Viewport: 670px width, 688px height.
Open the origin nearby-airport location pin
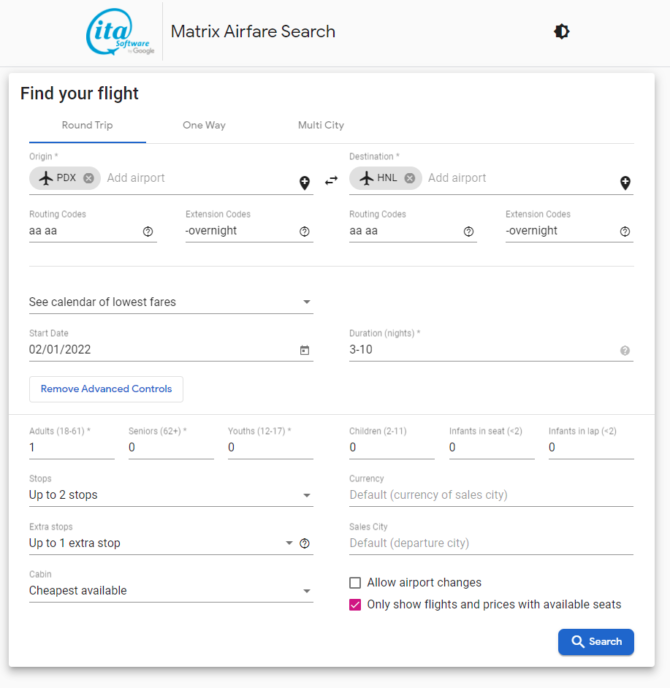click(305, 182)
